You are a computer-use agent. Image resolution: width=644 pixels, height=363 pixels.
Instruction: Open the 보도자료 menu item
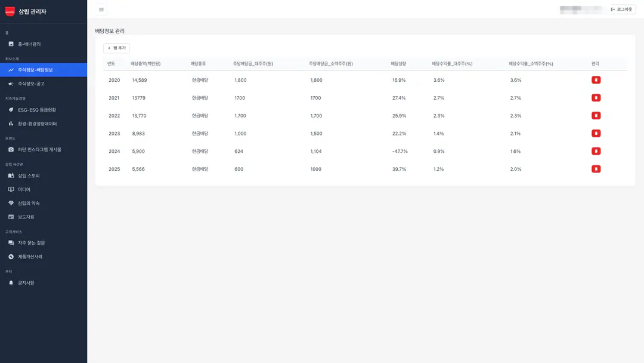point(44,217)
